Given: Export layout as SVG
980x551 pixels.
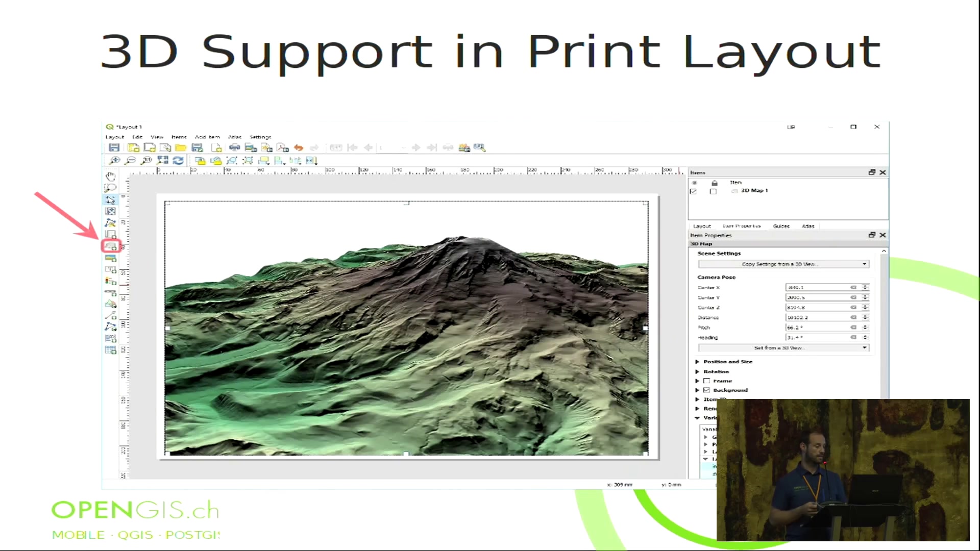Looking at the screenshot, I should click(x=266, y=147).
